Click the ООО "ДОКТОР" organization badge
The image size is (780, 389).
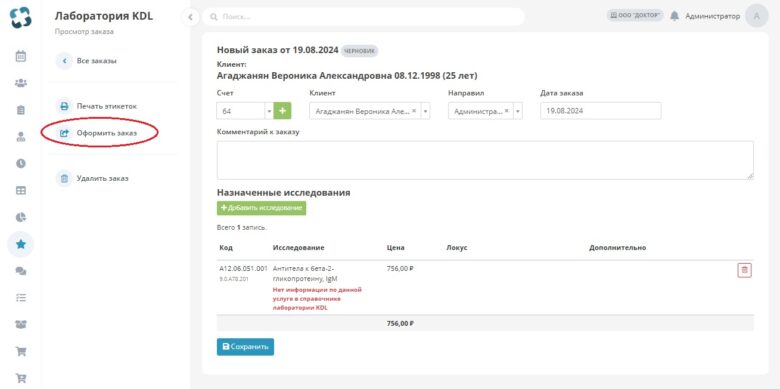(x=635, y=16)
